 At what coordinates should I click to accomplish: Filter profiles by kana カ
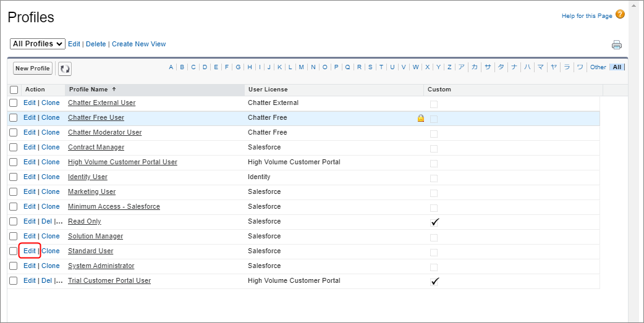click(475, 67)
